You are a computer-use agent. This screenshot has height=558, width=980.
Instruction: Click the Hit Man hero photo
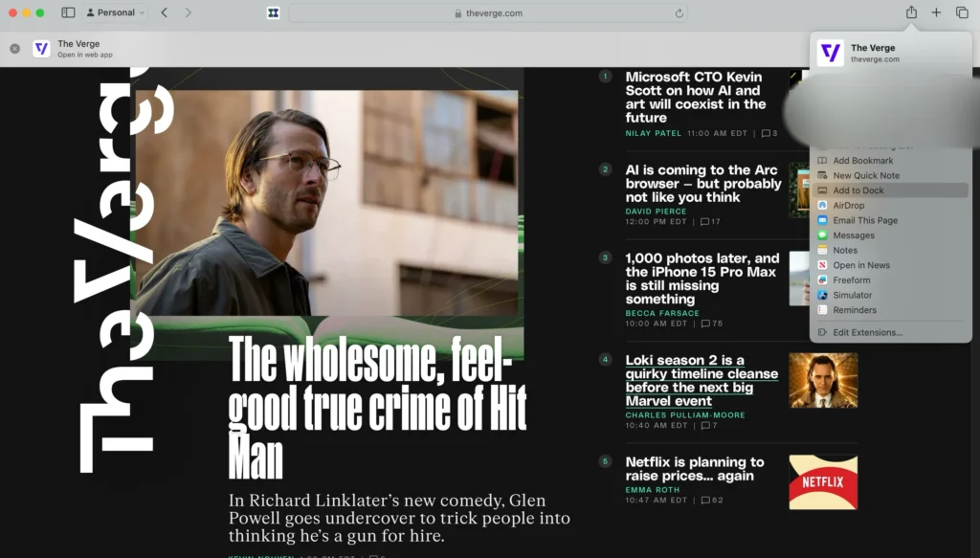(327, 203)
